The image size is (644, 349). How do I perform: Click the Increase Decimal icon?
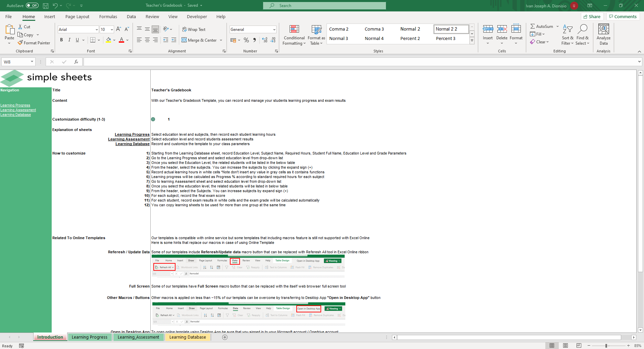tap(265, 40)
